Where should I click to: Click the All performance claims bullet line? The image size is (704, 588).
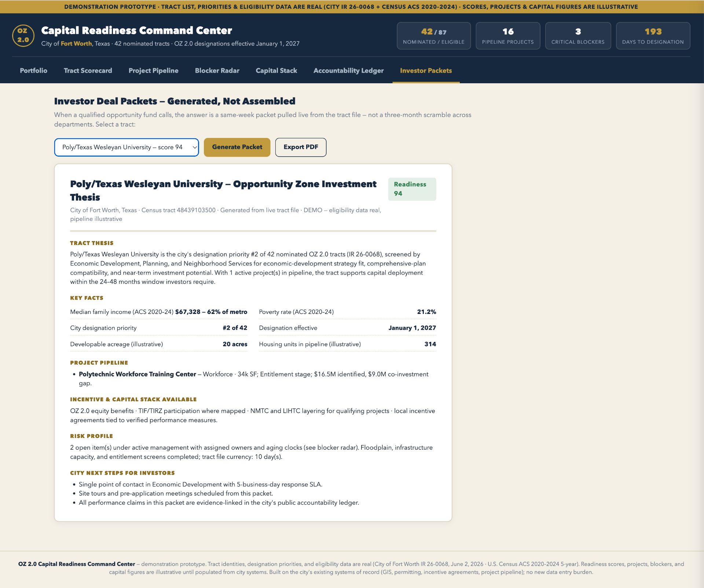219,503
